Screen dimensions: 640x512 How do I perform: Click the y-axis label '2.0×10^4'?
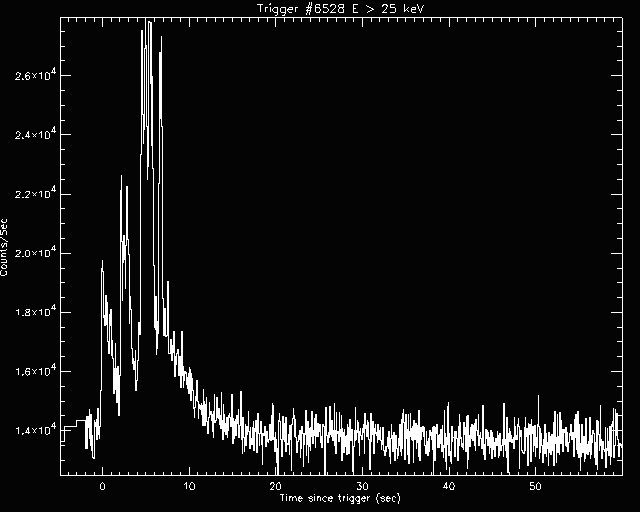tap(35, 252)
